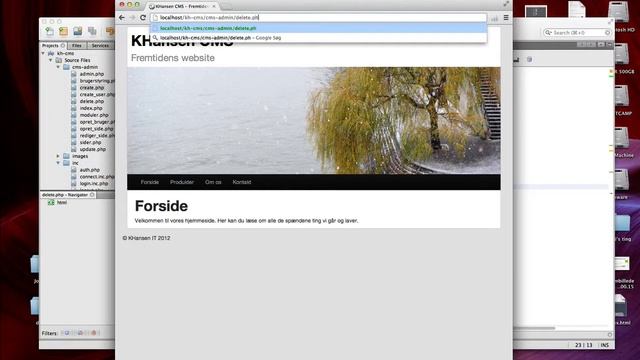Select index.php in the project tree
The image size is (640, 360).
[91, 108]
